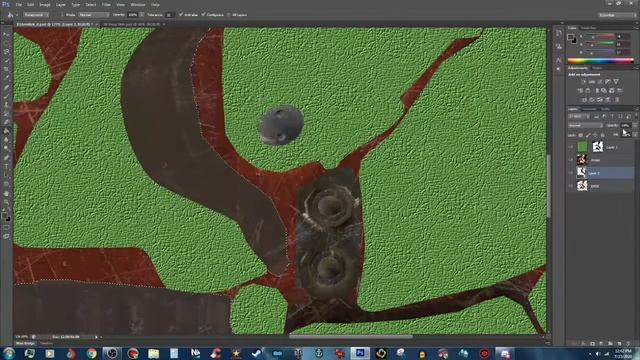The width and height of the screenshot is (640, 360).
Task: Hide the selected Layer 2 eye icon
Action: point(571,173)
